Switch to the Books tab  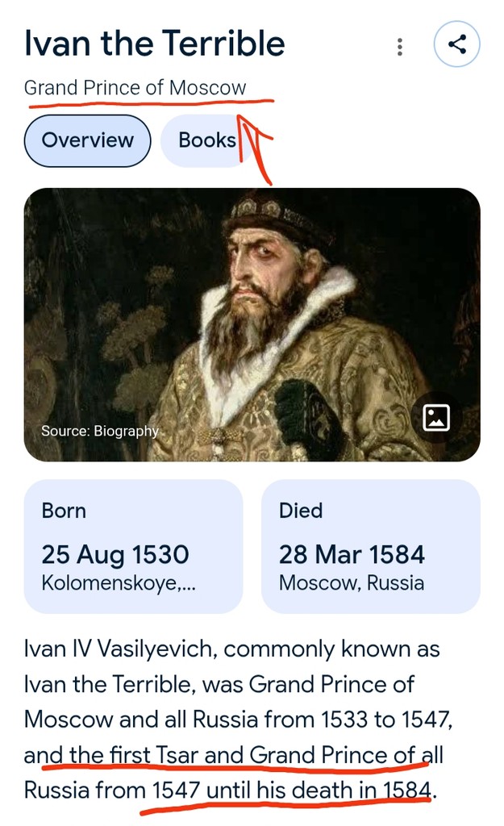point(206,140)
